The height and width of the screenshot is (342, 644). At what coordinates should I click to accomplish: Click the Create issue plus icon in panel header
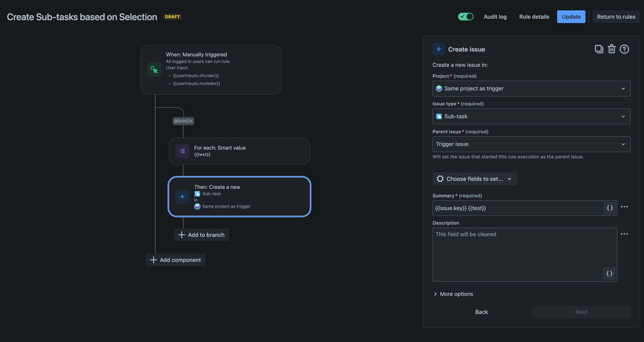pyautogui.click(x=439, y=49)
